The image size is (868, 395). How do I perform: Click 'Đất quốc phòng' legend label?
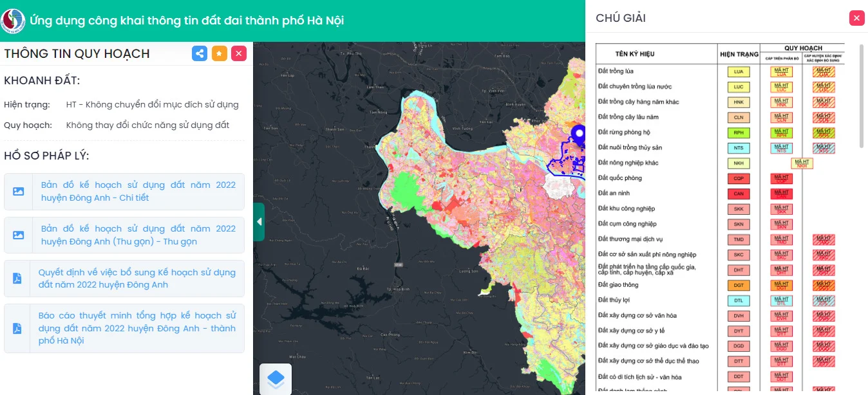pos(619,178)
